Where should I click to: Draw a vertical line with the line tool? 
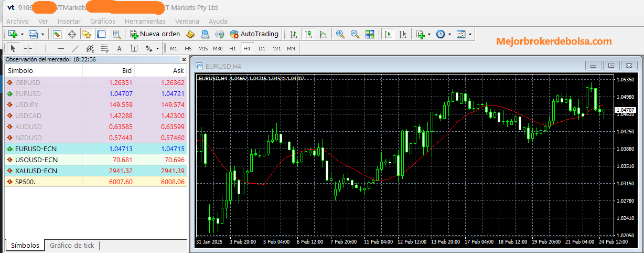pos(46,48)
